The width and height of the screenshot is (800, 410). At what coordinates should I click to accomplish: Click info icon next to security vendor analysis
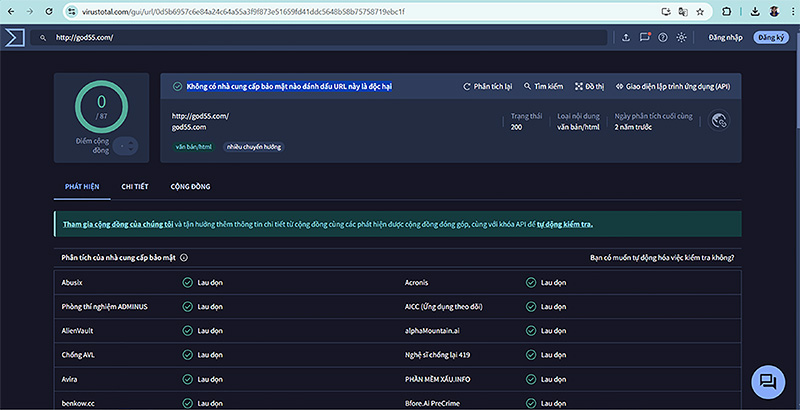point(184,258)
